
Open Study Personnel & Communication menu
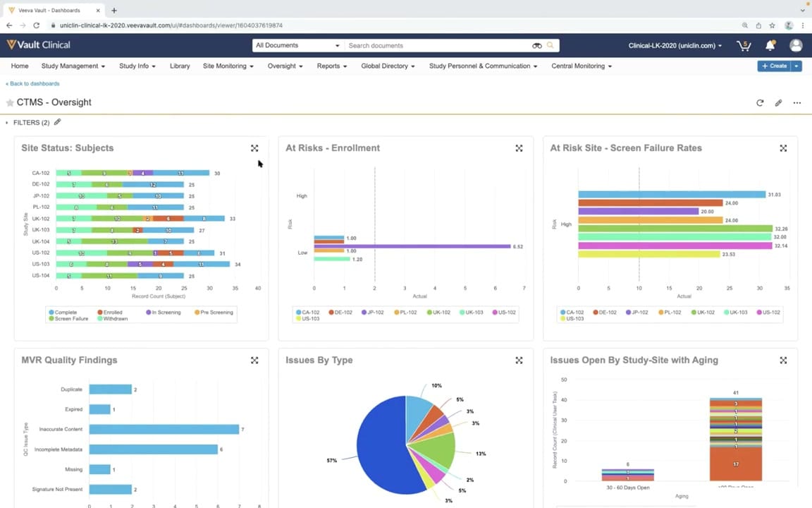pyautogui.click(x=483, y=66)
